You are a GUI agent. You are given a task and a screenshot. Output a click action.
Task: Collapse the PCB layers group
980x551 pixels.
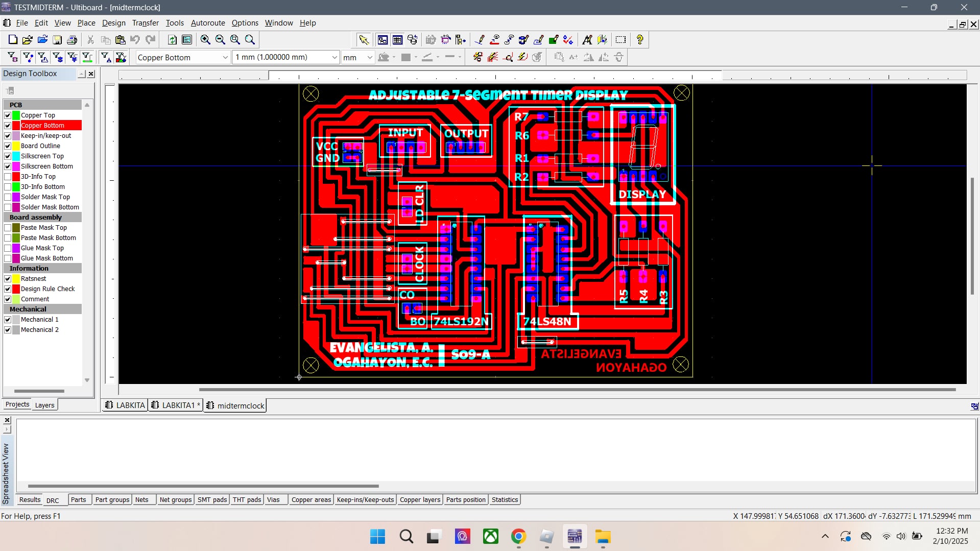tap(42, 105)
